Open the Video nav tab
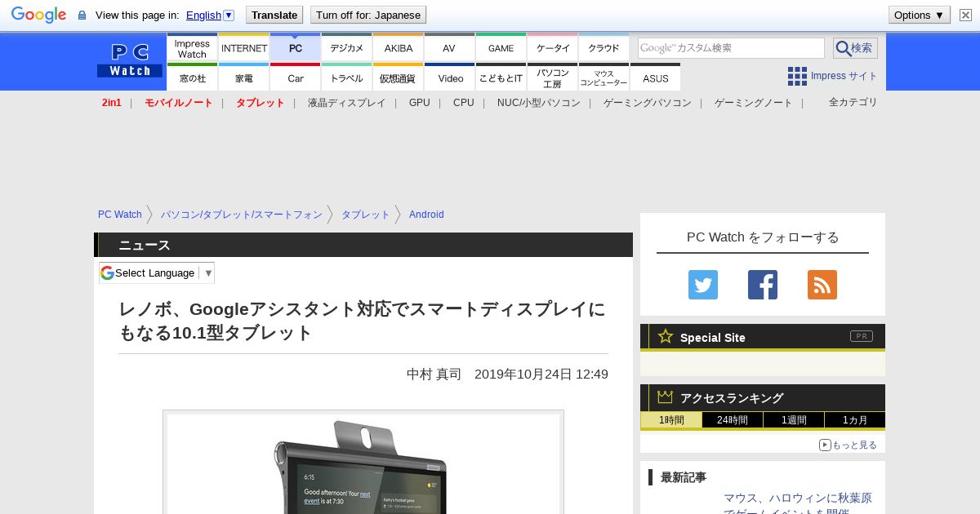Screen dimensions: 980x514 point(449,78)
